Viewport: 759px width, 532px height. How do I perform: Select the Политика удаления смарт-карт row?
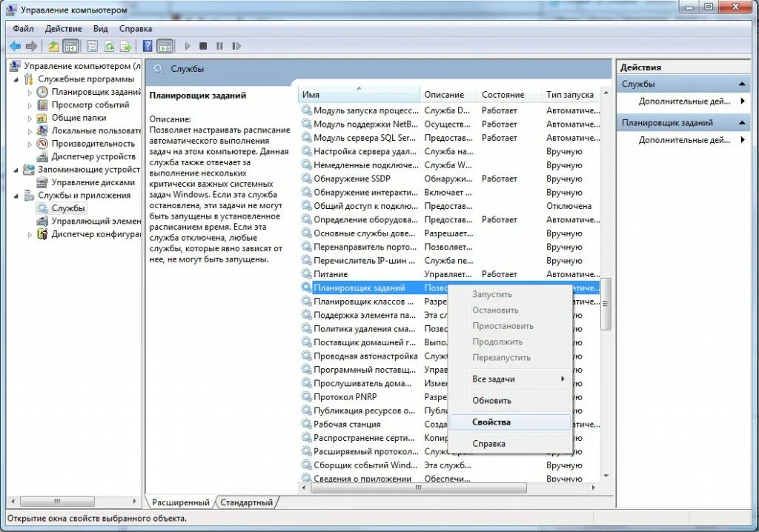(373, 329)
